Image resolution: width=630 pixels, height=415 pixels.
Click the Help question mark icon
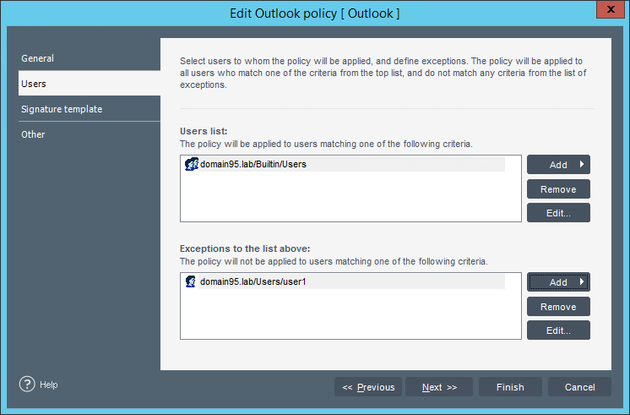(27, 384)
